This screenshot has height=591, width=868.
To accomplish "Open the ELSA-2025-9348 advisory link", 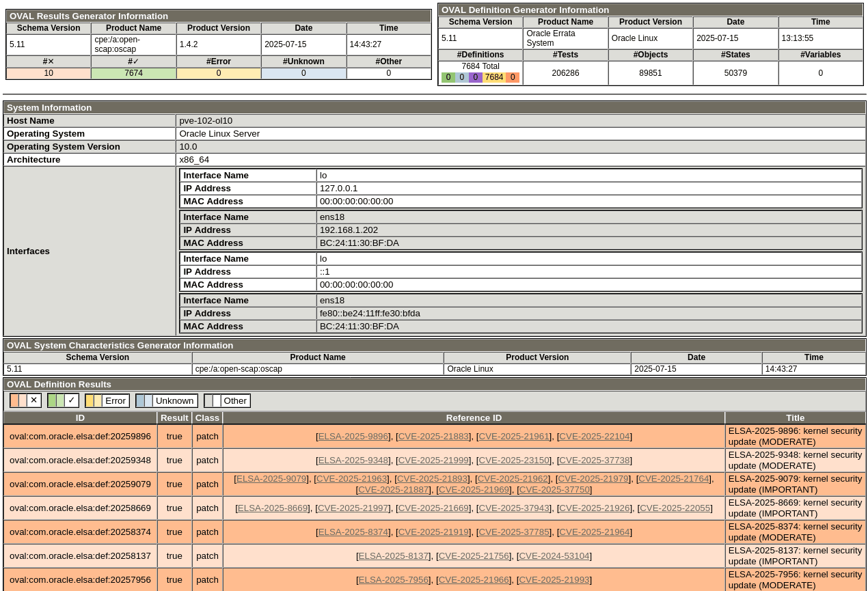I will click(353, 461).
